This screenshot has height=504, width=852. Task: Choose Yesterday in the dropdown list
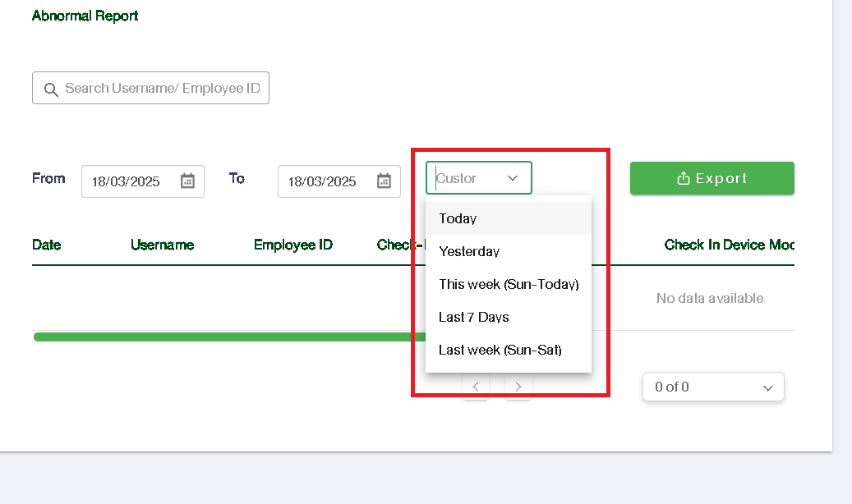[469, 251]
